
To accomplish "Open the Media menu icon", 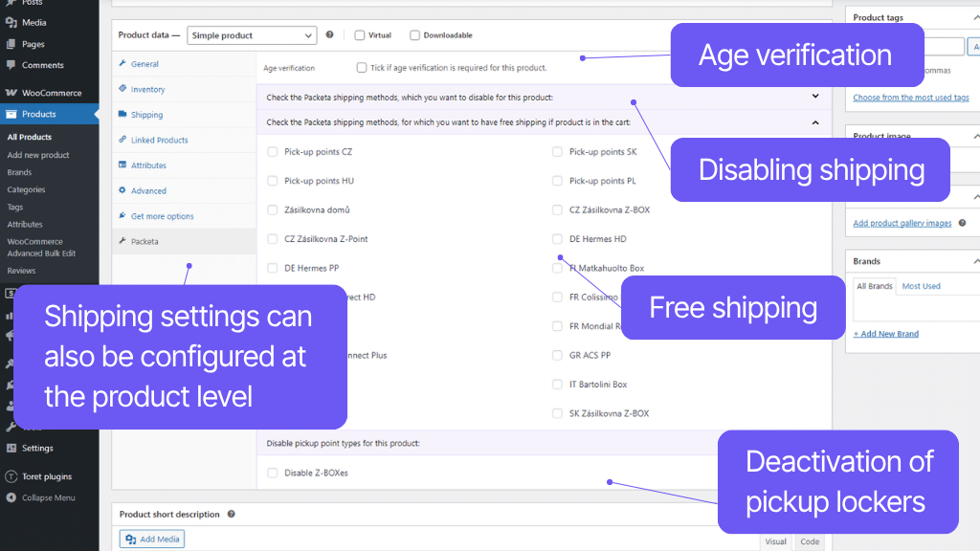I will pyautogui.click(x=11, y=23).
